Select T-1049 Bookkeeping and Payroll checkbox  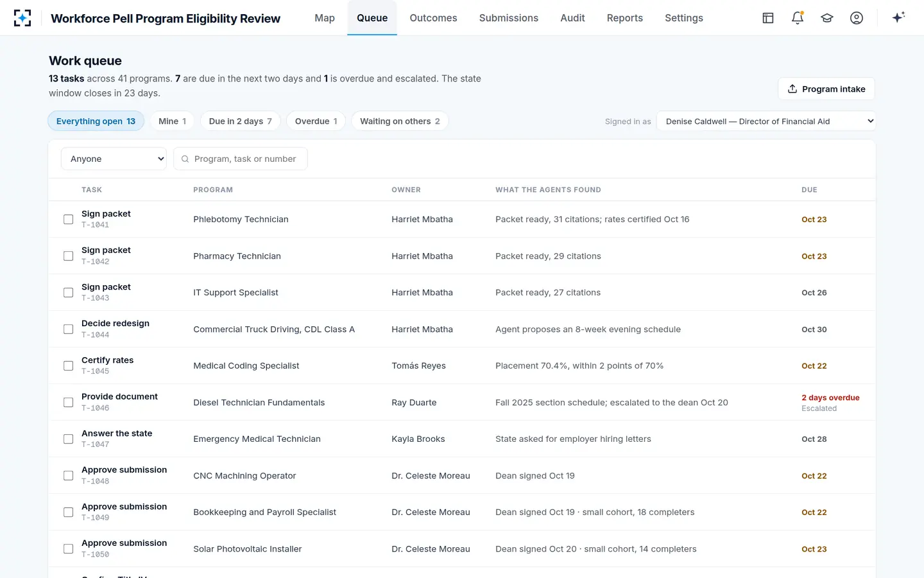[68, 512]
